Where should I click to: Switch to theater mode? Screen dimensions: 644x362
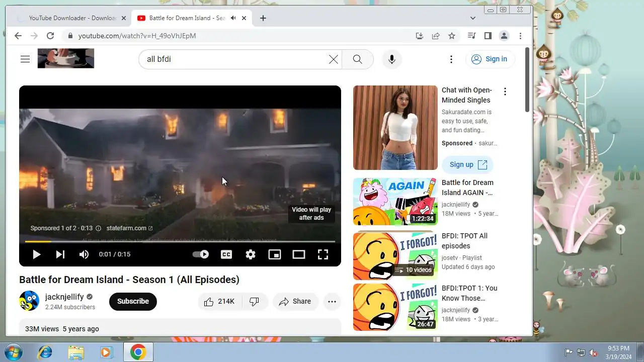point(299,254)
